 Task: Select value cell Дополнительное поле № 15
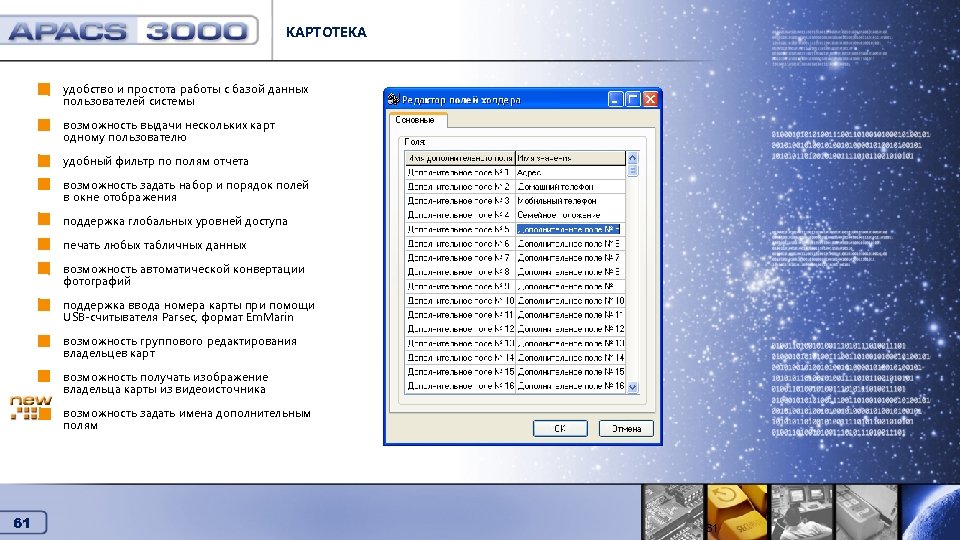(x=570, y=372)
